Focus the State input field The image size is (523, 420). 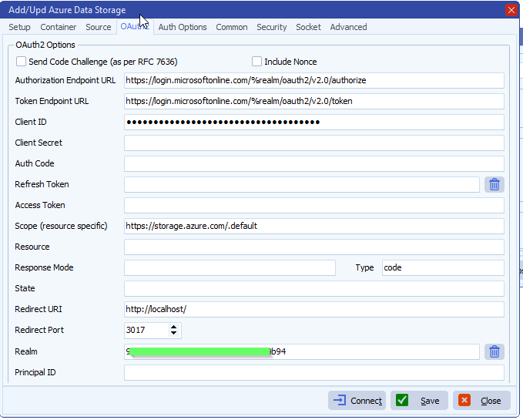[x=313, y=288]
